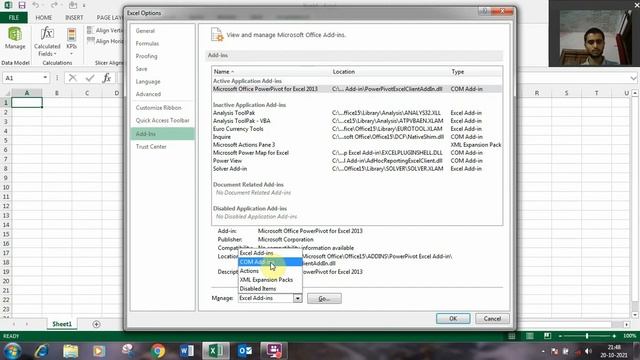Click the Go button
Screen dimensions: 640x360
324,299
